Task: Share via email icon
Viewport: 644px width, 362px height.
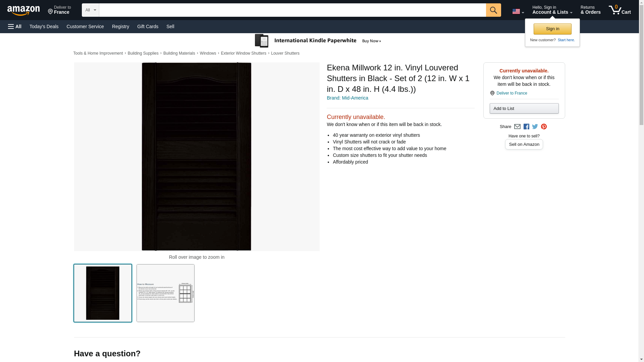Action: tap(517, 127)
